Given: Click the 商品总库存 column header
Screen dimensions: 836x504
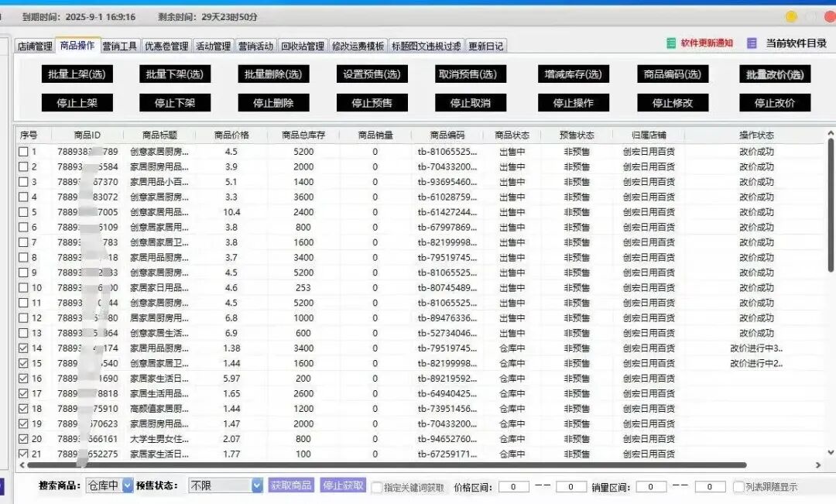Looking at the screenshot, I should 303,135.
